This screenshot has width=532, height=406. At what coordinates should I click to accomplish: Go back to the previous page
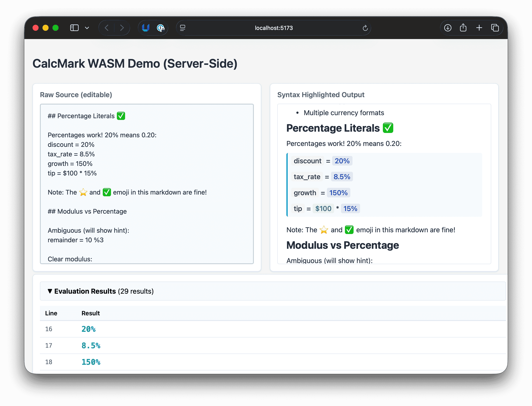pos(106,28)
